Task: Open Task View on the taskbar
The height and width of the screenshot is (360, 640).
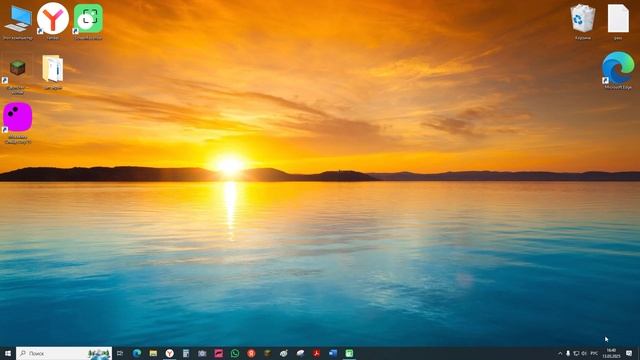Action: pyautogui.click(x=120, y=353)
